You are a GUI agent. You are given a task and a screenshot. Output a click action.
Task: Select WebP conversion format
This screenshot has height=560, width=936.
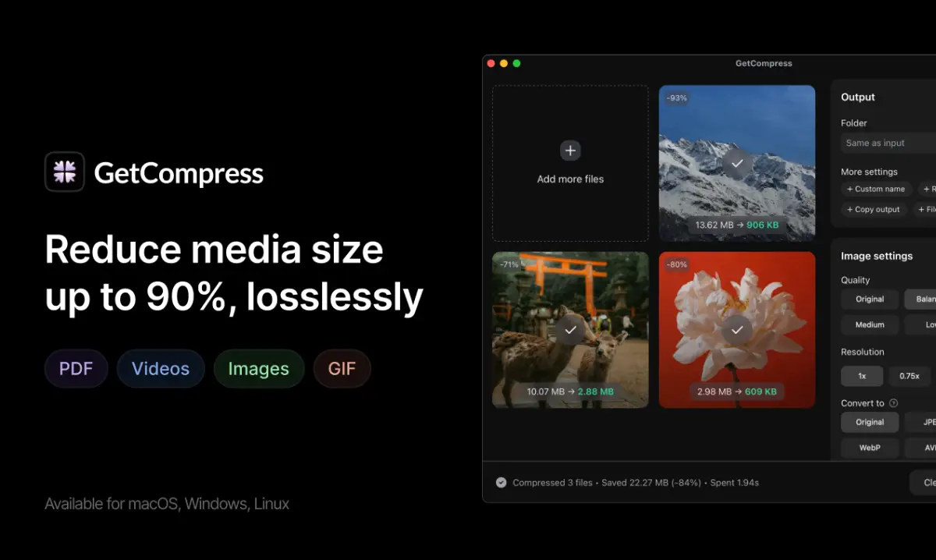tap(870, 448)
